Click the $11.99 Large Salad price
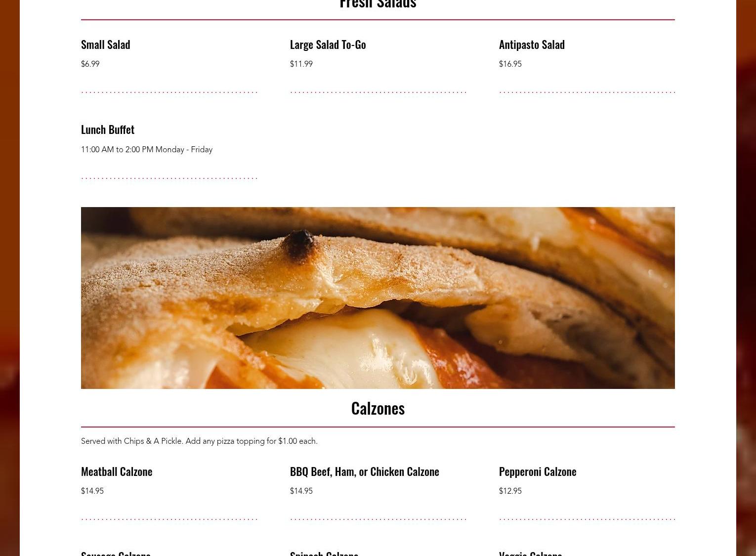 coord(301,64)
